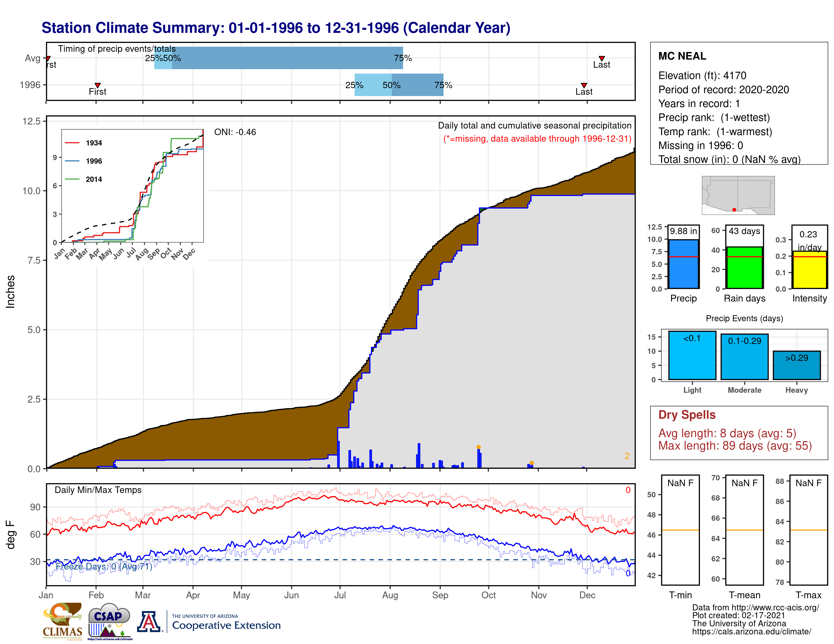
Task: Click the Daily Min/Max Temps label
Action: click(x=98, y=490)
